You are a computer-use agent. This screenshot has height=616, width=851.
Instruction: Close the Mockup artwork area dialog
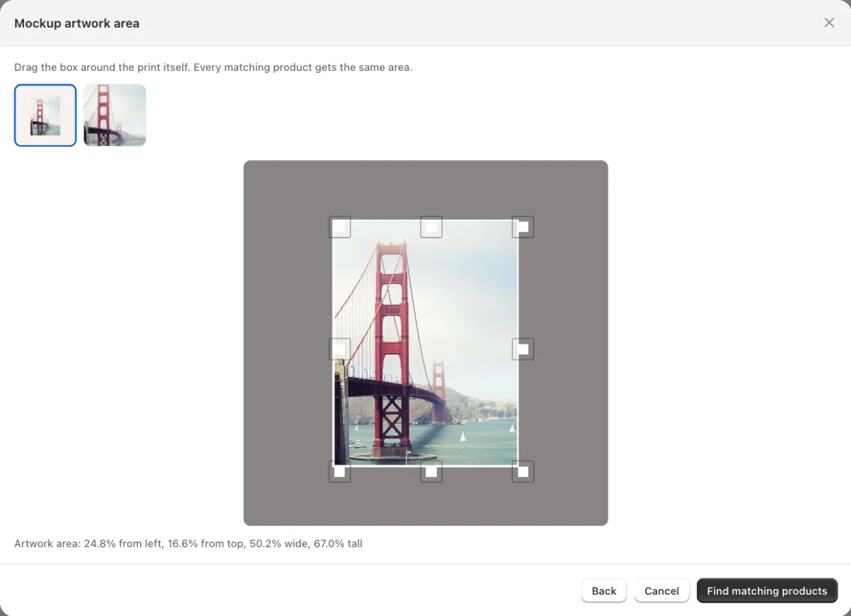829,23
